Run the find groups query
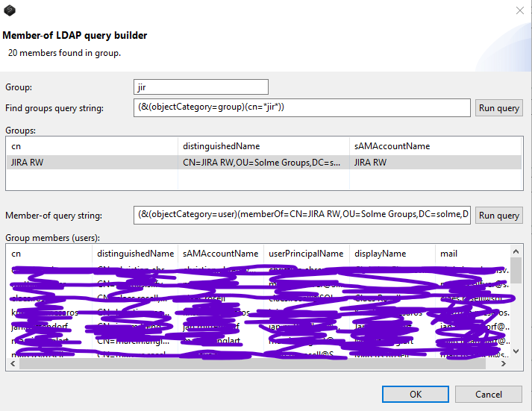532x411 pixels. tap(498, 108)
